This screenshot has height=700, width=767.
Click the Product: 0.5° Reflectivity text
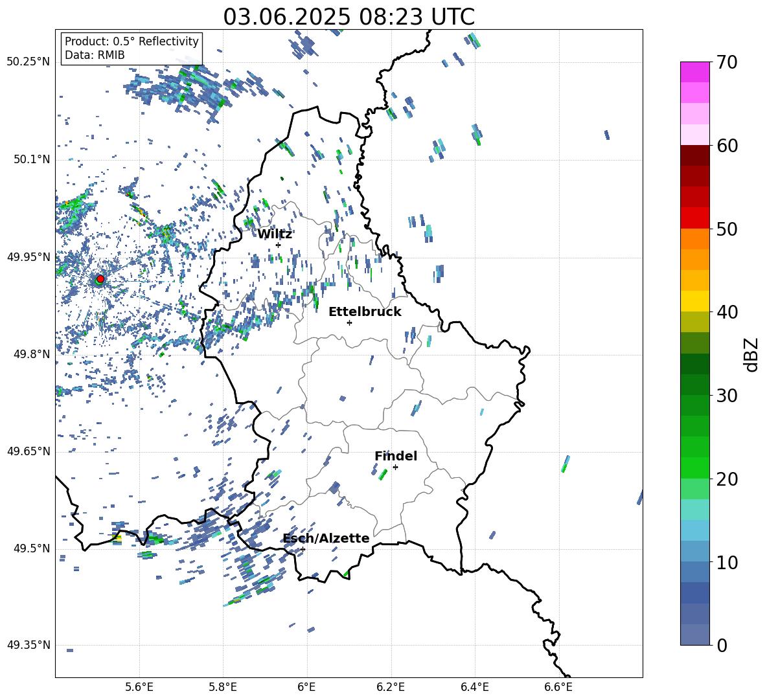click(132, 41)
